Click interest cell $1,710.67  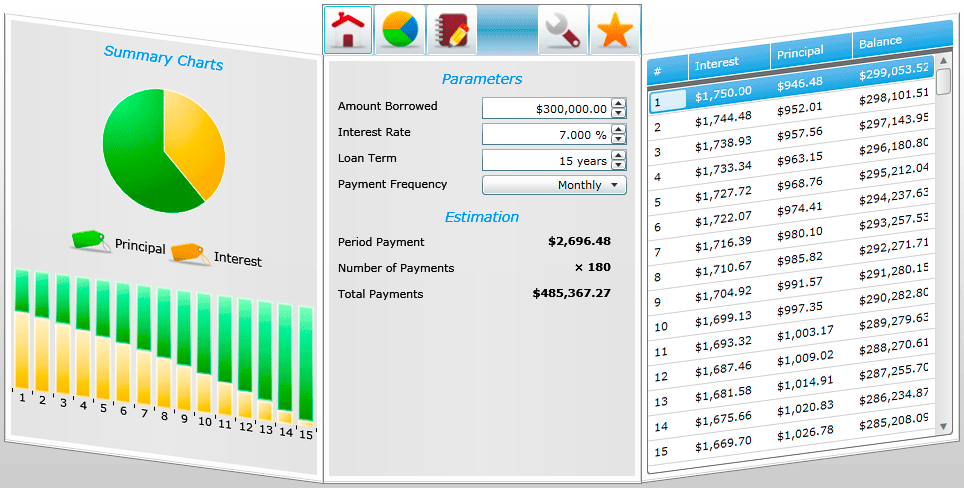point(724,269)
